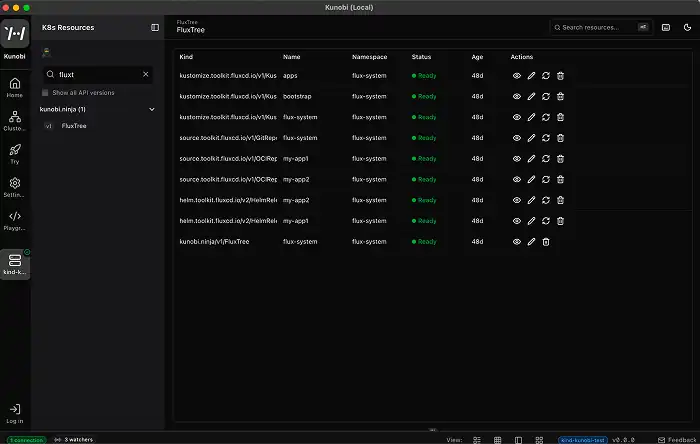
Task: Delete the apps kustomization
Action: [x=560, y=76]
